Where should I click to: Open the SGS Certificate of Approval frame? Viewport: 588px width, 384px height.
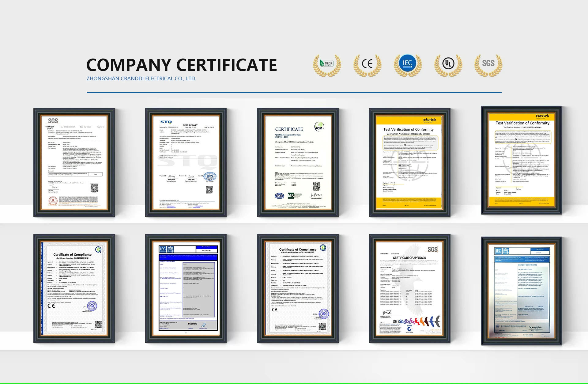410,288
